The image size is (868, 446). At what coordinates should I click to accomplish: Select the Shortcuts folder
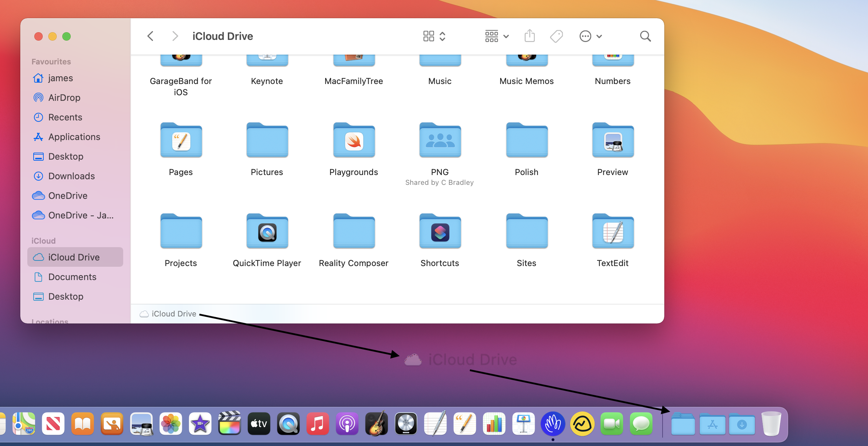pos(440,232)
